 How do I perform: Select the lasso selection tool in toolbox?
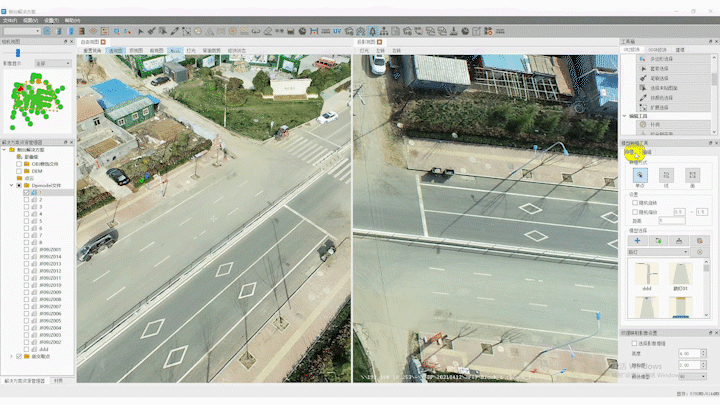click(x=674, y=68)
